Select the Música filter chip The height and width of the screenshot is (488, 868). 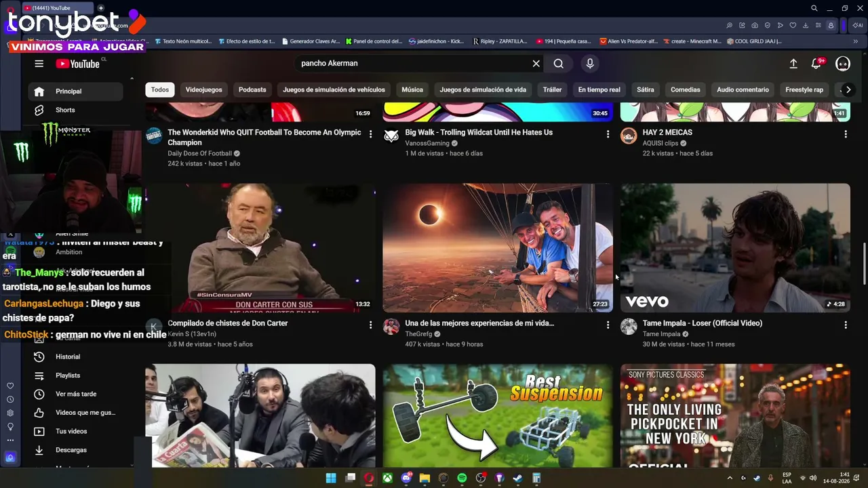tap(412, 89)
